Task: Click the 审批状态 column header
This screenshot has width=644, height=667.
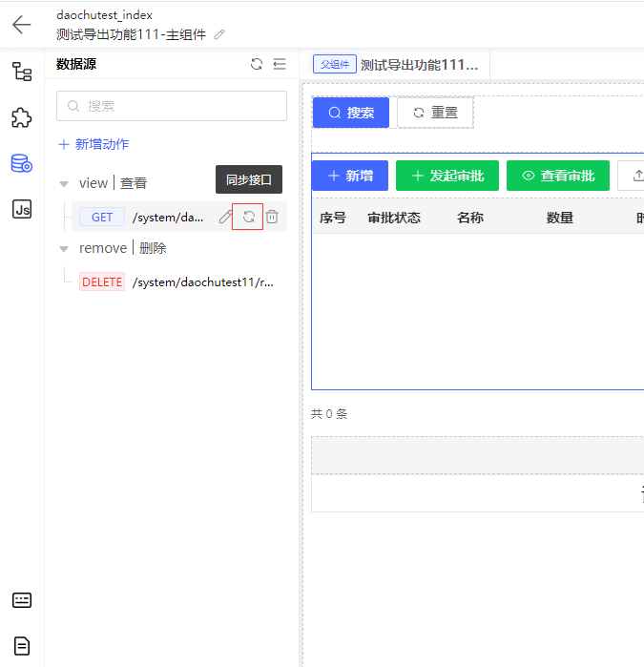Action: click(394, 218)
